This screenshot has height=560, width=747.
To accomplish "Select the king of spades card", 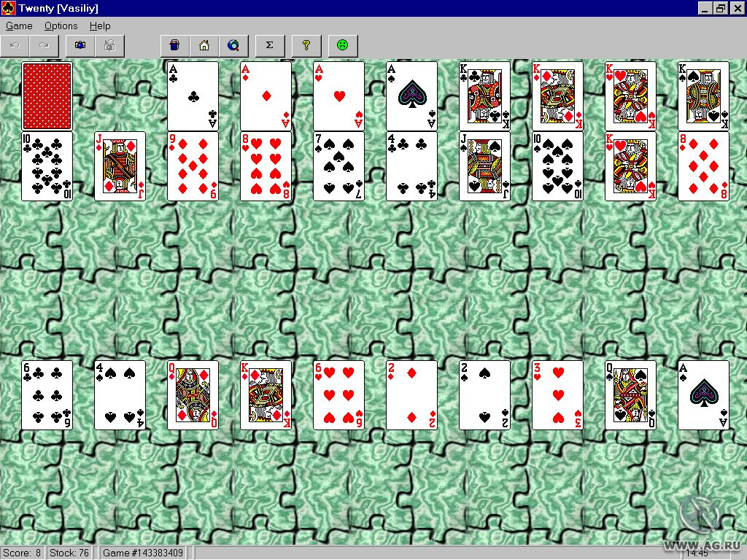I will 703,96.
